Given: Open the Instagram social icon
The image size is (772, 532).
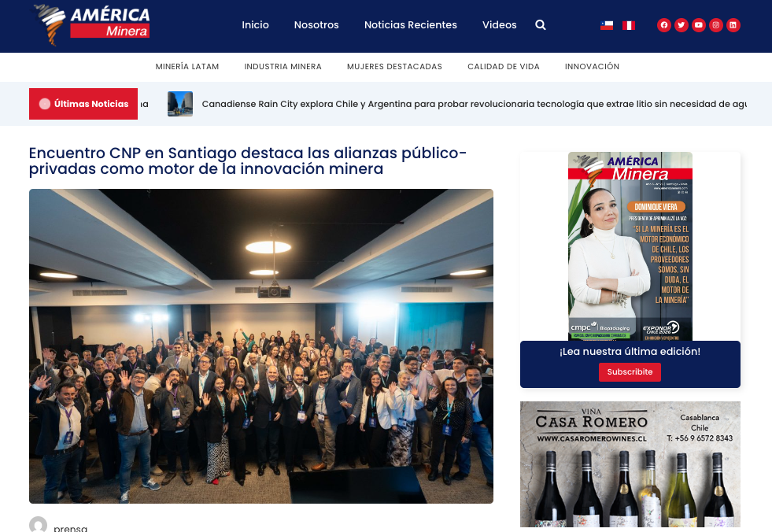Looking at the screenshot, I should 716,25.
